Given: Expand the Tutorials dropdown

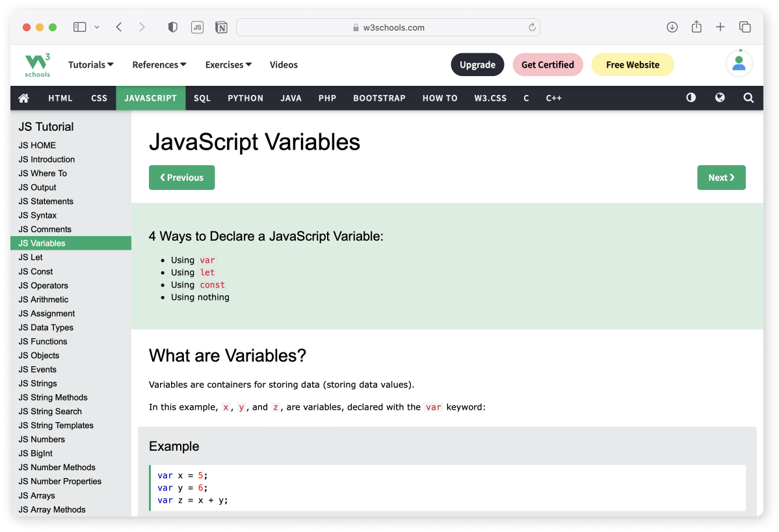Looking at the screenshot, I should point(90,65).
